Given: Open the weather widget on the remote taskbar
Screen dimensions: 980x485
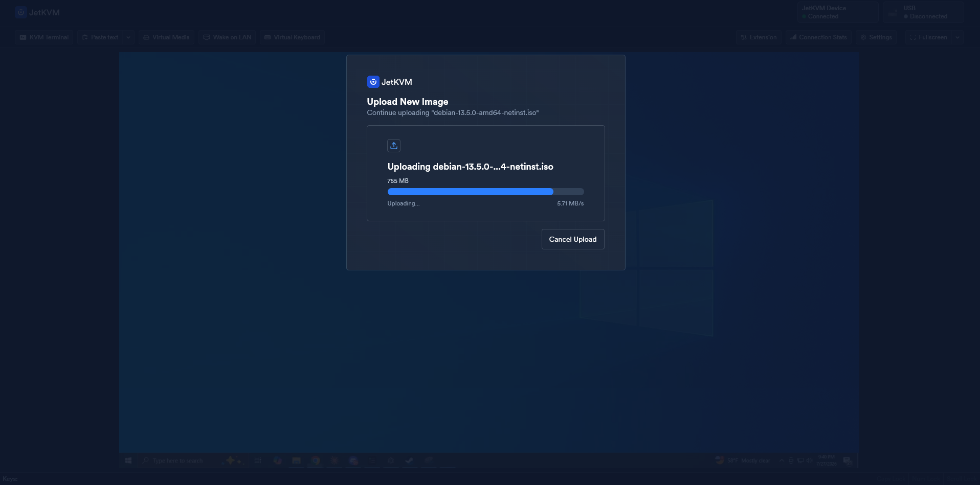Looking at the screenshot, I should tap(742, 460).
